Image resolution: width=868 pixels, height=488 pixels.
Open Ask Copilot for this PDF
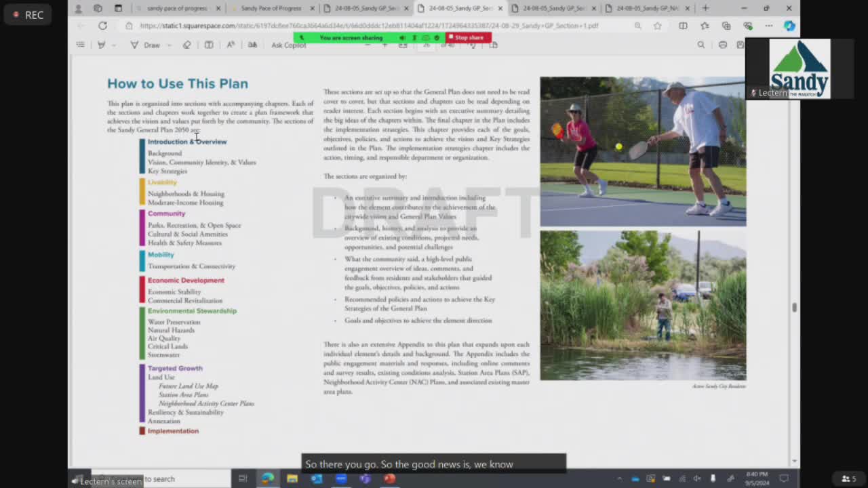290,45
